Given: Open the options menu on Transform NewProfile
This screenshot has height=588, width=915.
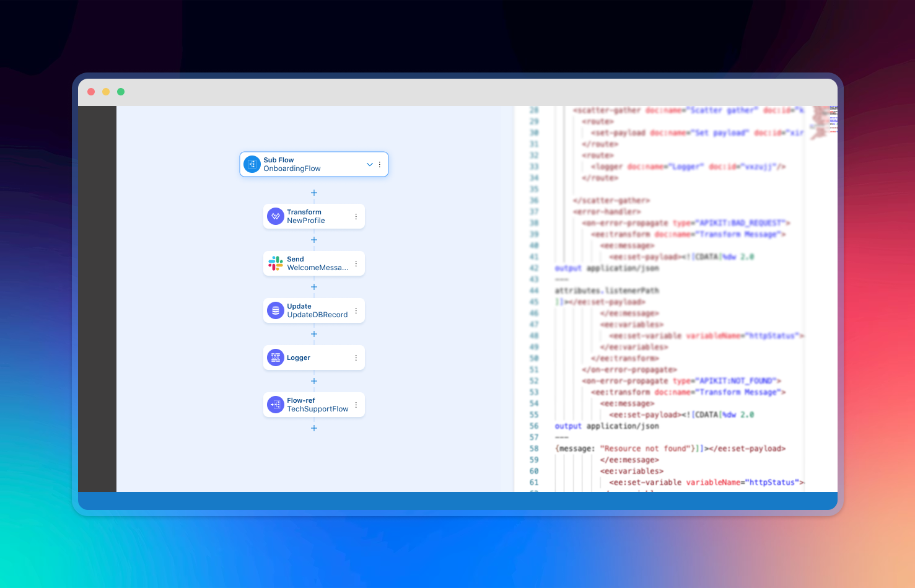Looking at the screenshot, I should click(x=356, y=216).
